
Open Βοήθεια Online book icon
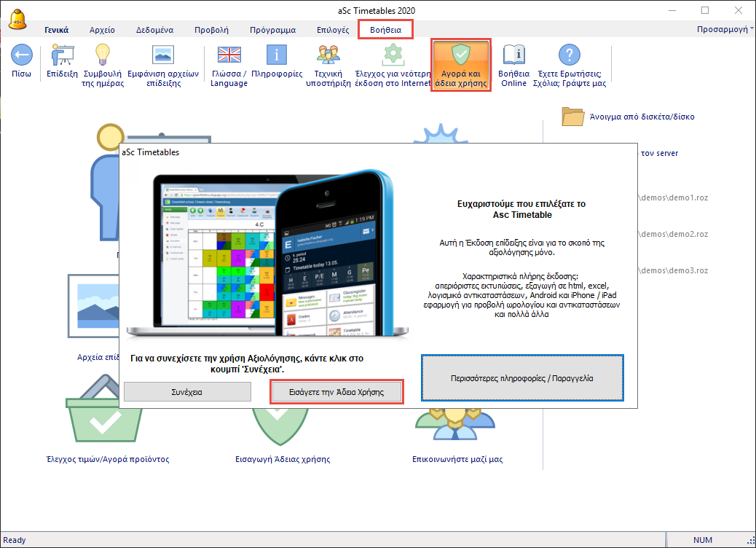click(x=513, y=55)
